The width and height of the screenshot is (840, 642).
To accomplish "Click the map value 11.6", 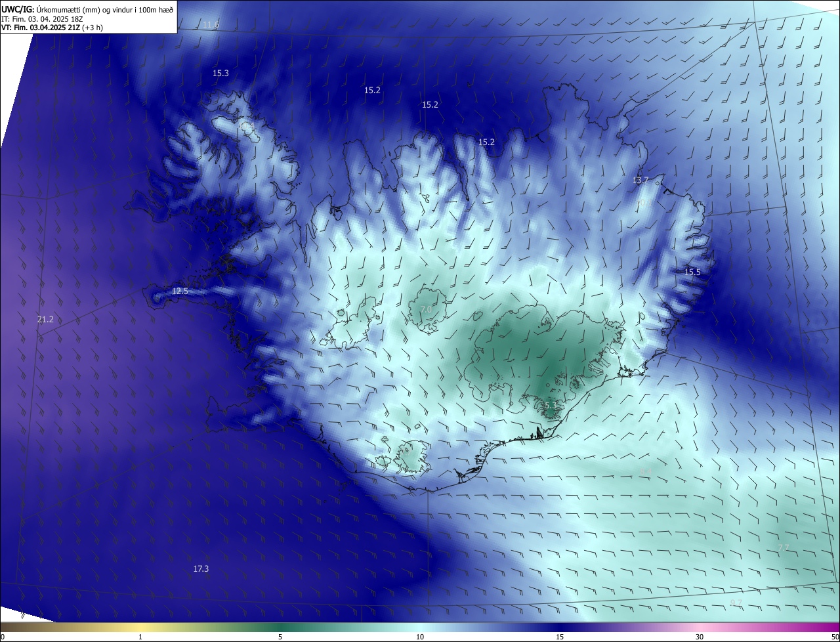I will pos(211,25).
